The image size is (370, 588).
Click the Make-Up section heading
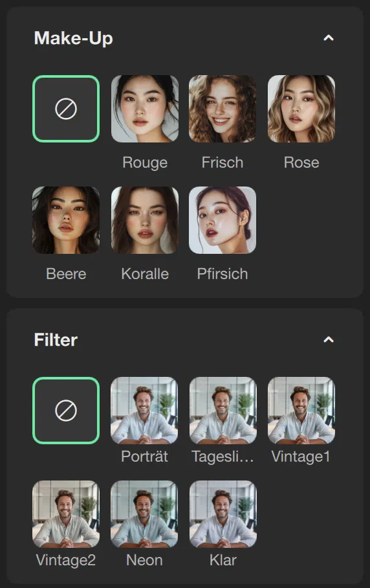pos(73,38)
